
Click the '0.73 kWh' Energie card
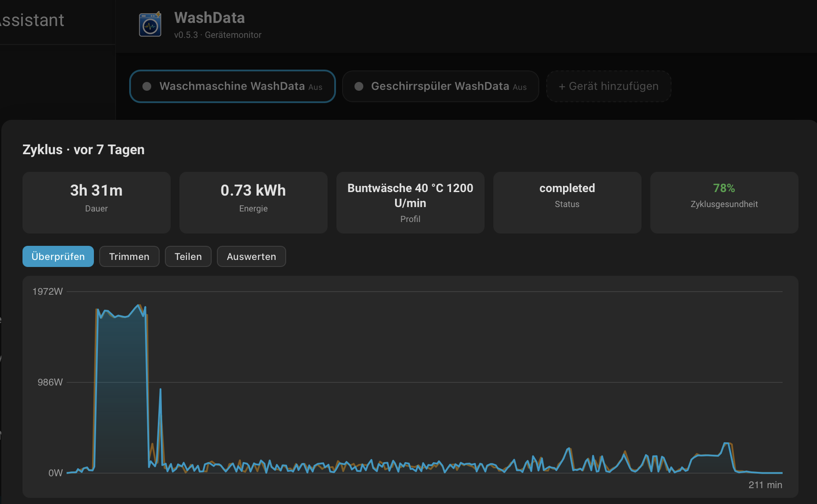(254, 203)
